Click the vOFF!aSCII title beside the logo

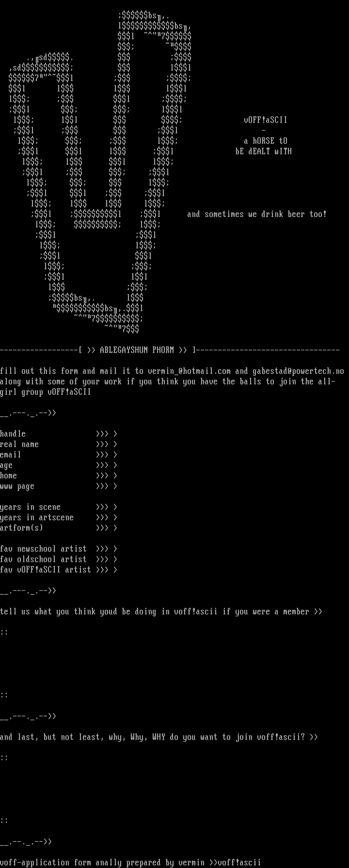click(x=265, y=120)
